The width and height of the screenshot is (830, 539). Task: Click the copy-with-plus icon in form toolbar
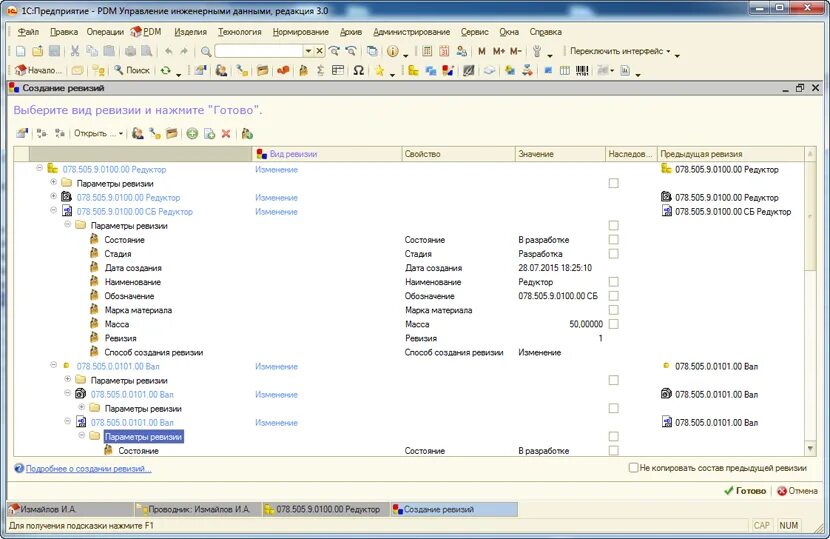[210, 133]
